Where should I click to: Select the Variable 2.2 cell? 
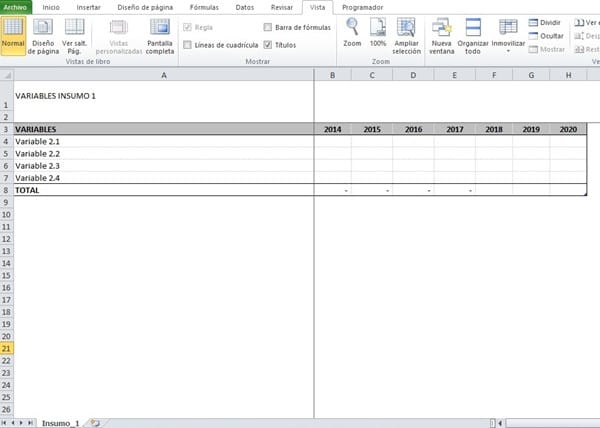[164, 153]
